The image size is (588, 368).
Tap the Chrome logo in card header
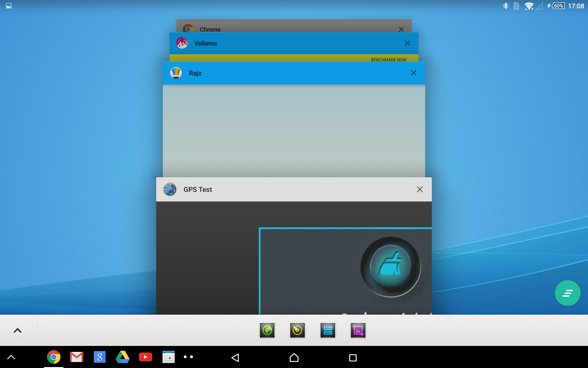188,29
